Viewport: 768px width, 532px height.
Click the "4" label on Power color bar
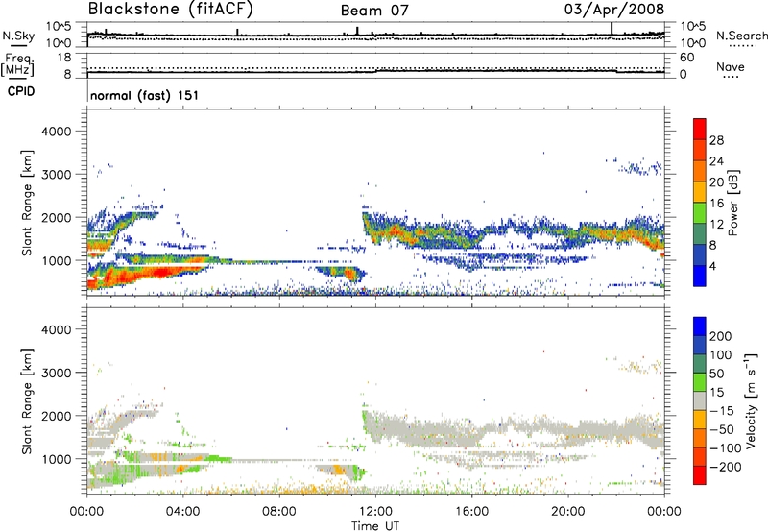[712, 266]
